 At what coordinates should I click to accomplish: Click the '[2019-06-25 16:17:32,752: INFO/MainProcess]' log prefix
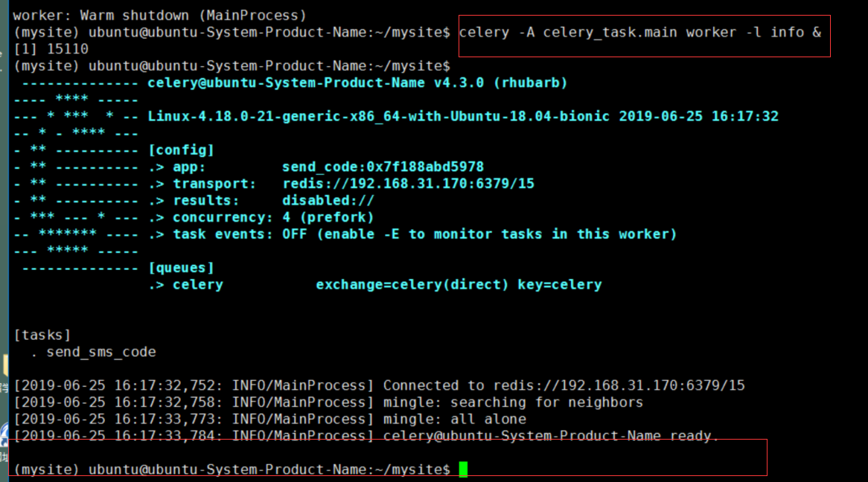[x=194, y=386]
